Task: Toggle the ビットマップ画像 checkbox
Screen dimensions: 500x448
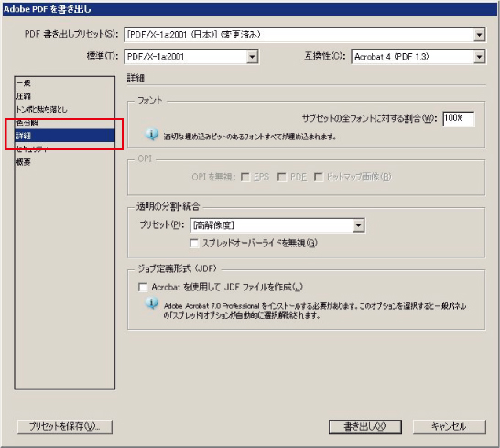Action: click(x=319, y=177)
